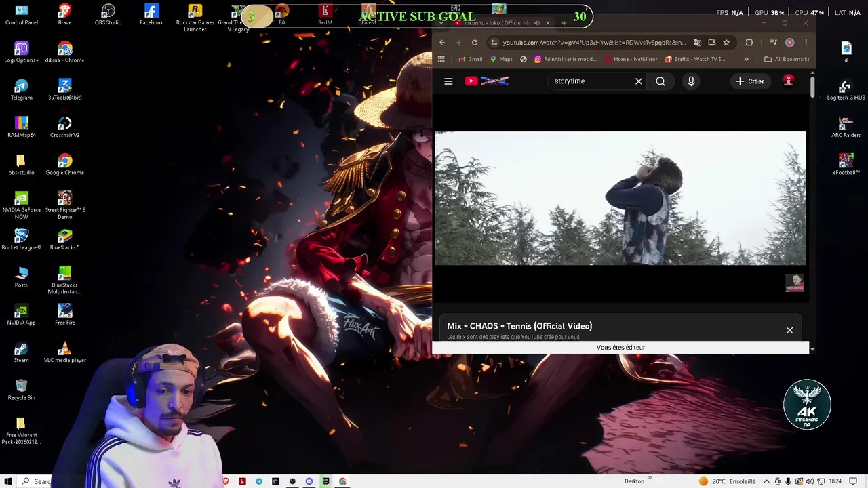Open Free Fire desktop icon

64,315
